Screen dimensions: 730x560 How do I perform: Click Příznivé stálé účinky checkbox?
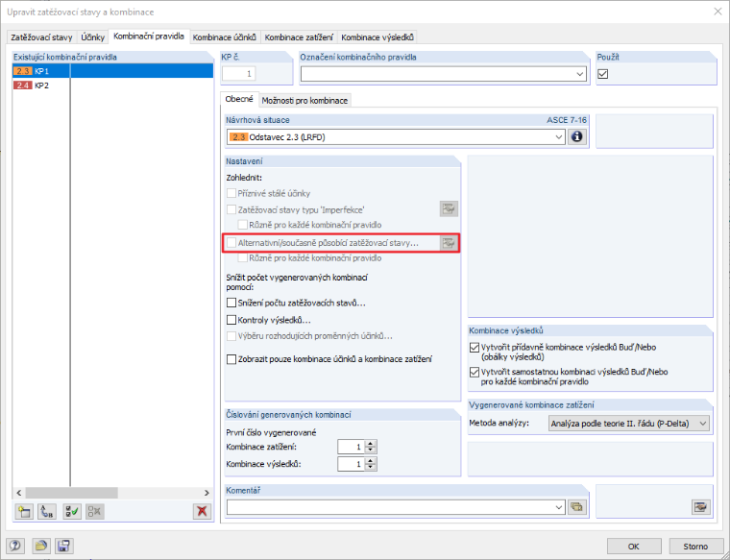pyautogui.click(x=231, y=193)
